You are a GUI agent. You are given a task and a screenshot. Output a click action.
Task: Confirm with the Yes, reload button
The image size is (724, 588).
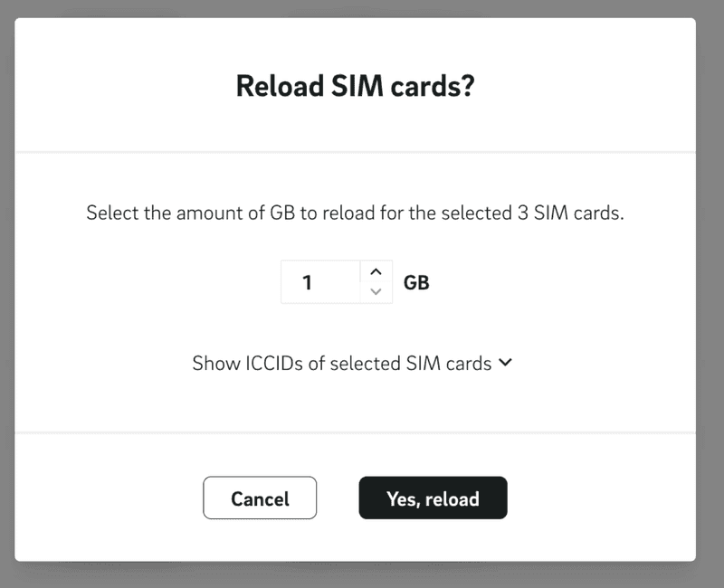click(x=433, y=498)
